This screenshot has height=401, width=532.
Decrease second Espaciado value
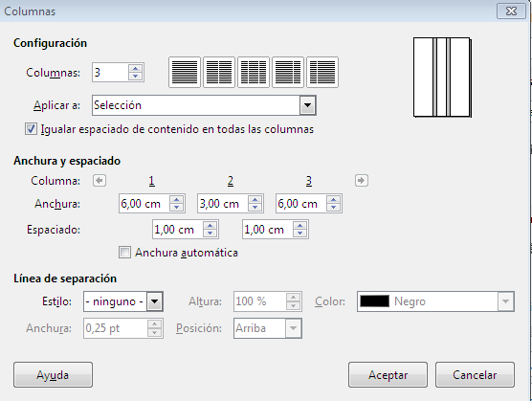click(299, 234)
